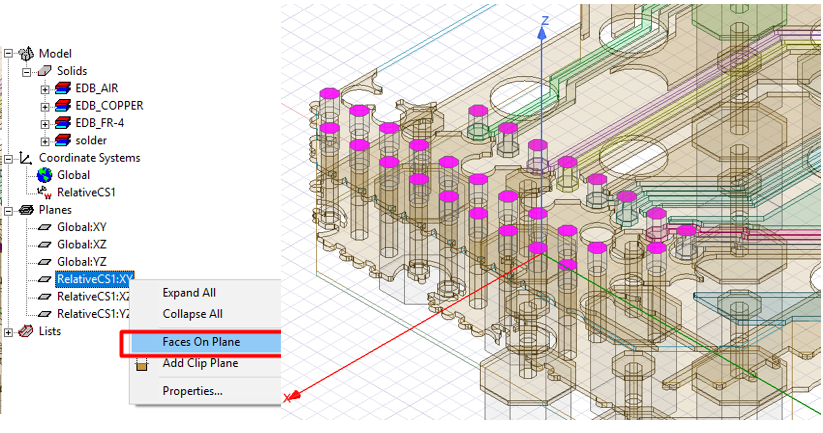Image resolution: width=823 pixels, height=433 pixels.
Task: Expand the solder material node
Action: point(45,141)
